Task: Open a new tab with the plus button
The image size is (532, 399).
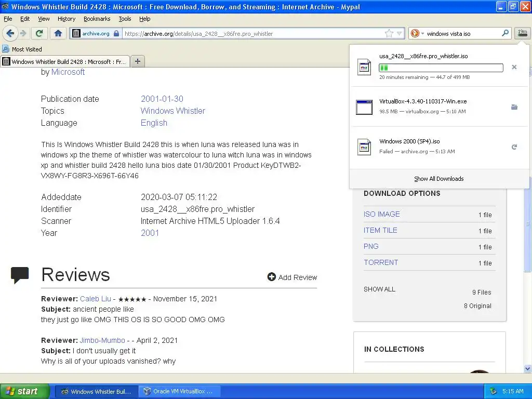Action: [137, 61]
